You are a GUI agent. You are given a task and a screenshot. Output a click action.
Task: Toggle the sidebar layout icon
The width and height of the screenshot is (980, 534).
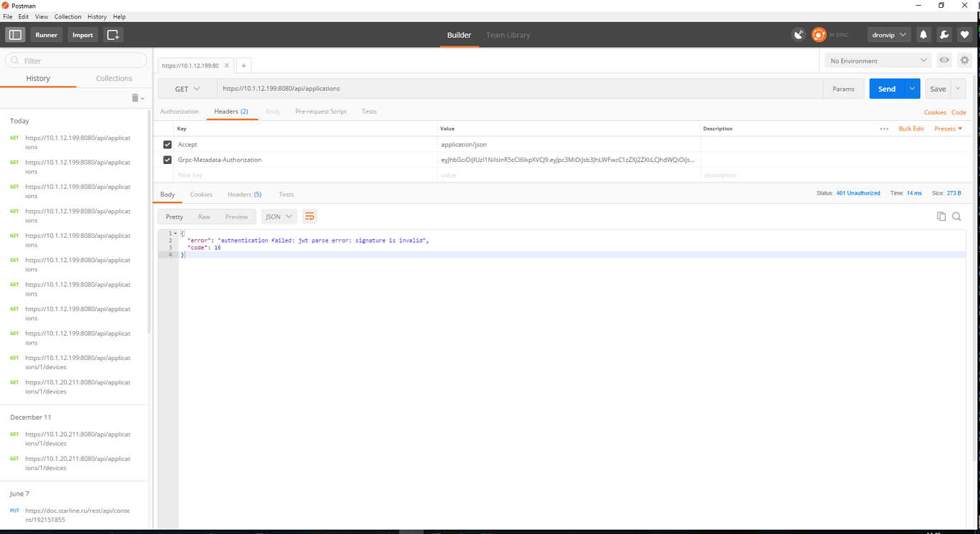pos(14,34)
